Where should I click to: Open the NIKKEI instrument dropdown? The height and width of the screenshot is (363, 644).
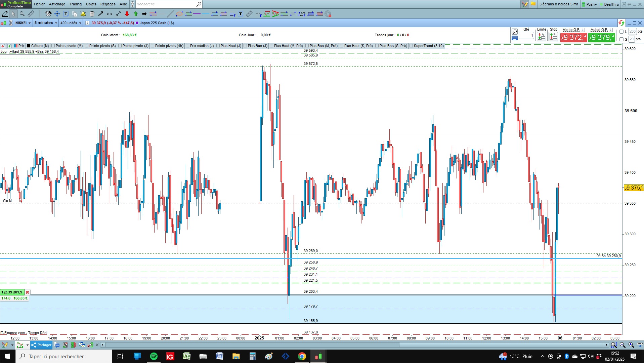[23, 23]
